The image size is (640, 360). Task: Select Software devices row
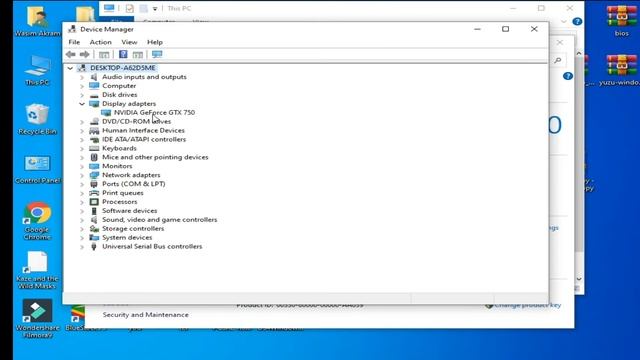(129, 211)
